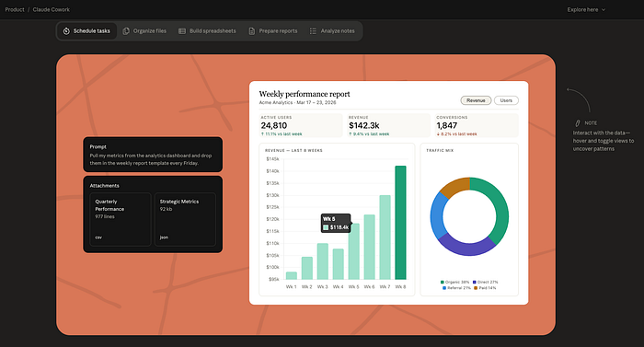Click the paperclip icon beside NOTE
The image size is (644, 347).
pos(577,123)
